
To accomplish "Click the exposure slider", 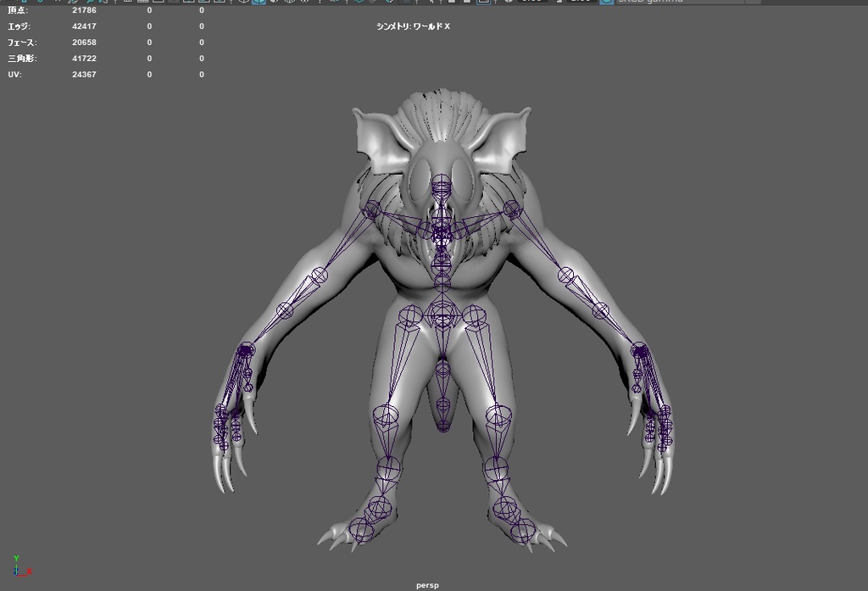I will (531, 3).
